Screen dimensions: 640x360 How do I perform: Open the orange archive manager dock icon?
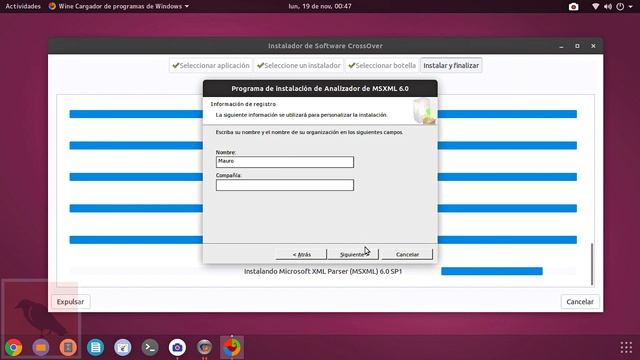coord(68,347)
